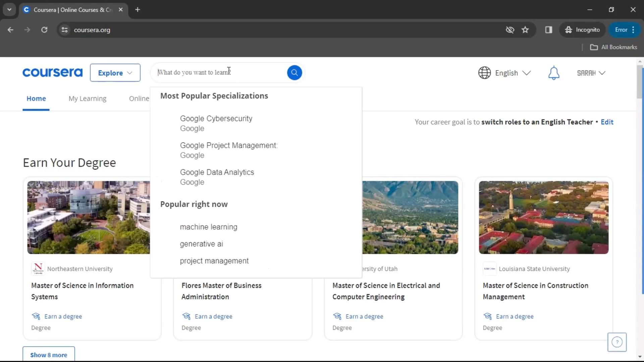
Task: Bookmark page with star icon
Action: pos(525,30)
